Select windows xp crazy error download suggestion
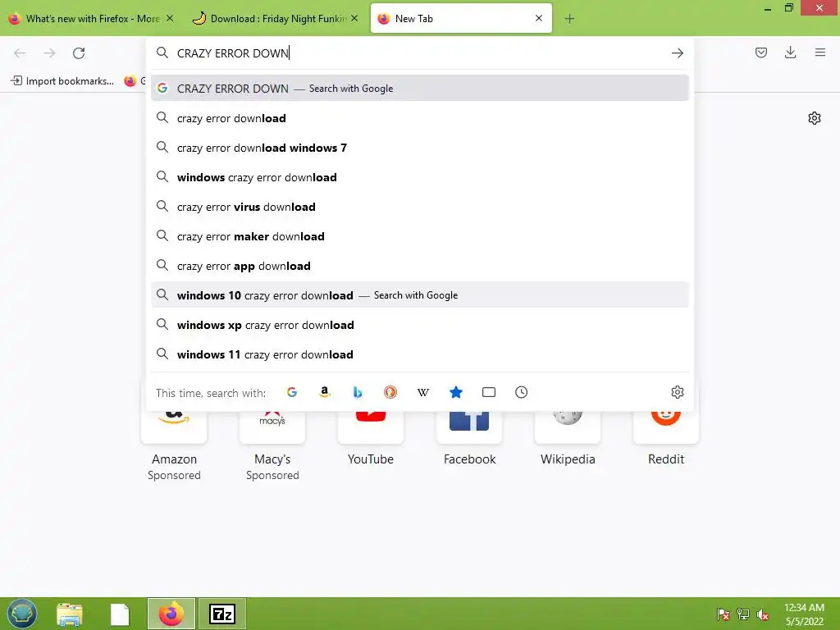840x630 pixels. pyautogui.click(x=420, y=325)
